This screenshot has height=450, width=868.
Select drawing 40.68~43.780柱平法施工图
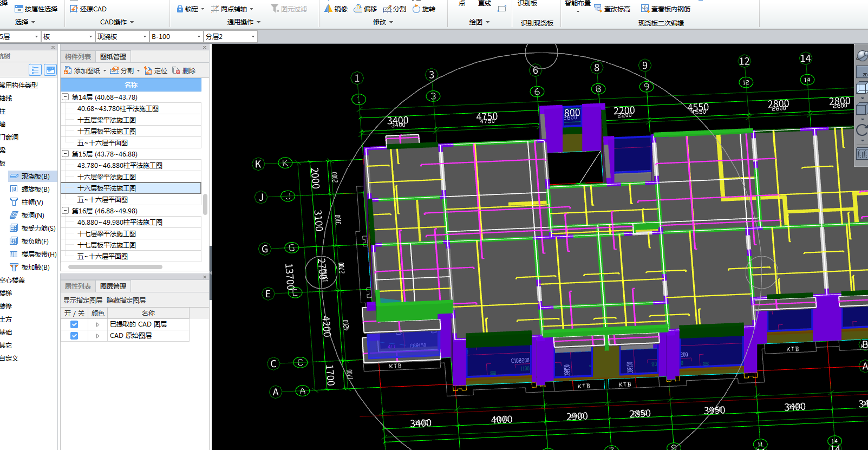coord(118,108)
